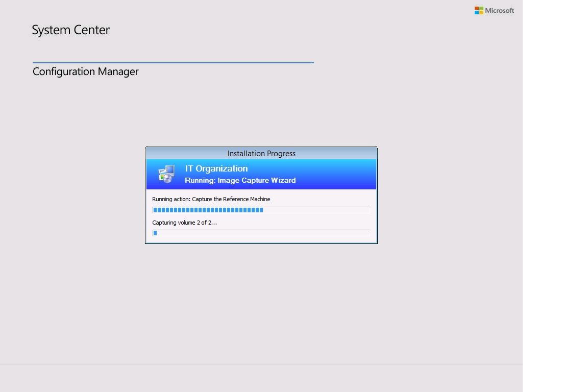The width and height of the screenshot is (588, 392).
Task: Click the Microsoft wordmark text
Action: [x=499, y=10]
